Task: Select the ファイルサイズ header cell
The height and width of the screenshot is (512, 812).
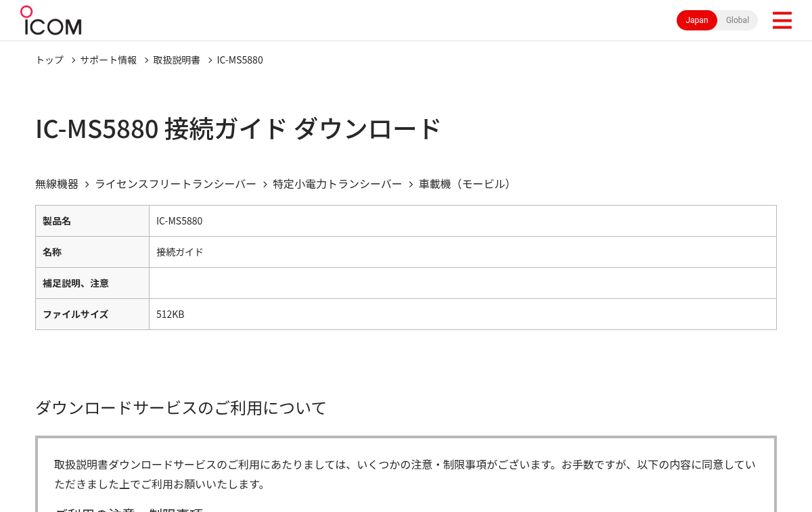Action: point(92,315)
